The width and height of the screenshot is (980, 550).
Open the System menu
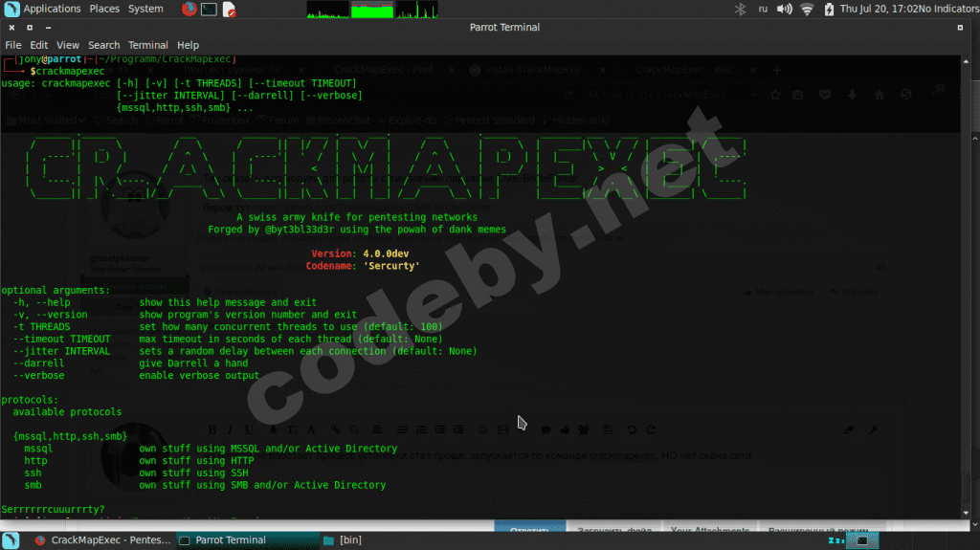coord(145,9)
